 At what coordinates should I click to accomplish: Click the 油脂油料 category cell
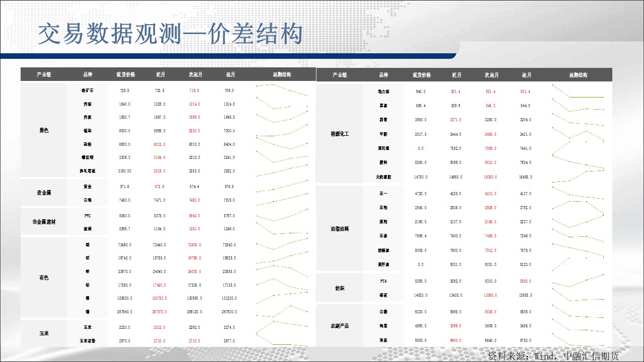click(x=340, y=229)
